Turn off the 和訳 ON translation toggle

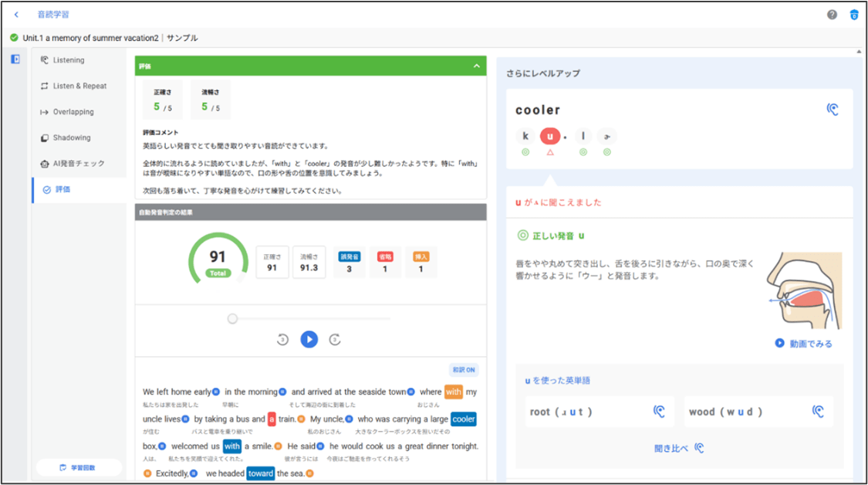[x=463, y=370]
